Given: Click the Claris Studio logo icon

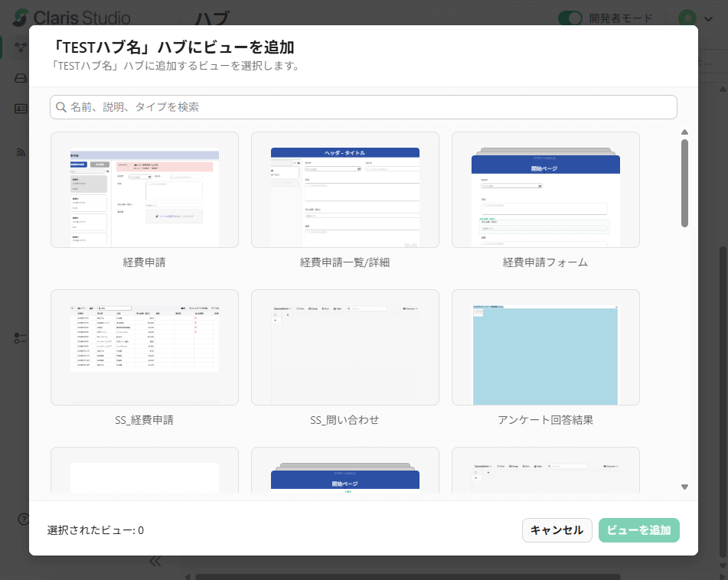Looking at the screenshot, I should pyautogui.click(x=21, y=18).
